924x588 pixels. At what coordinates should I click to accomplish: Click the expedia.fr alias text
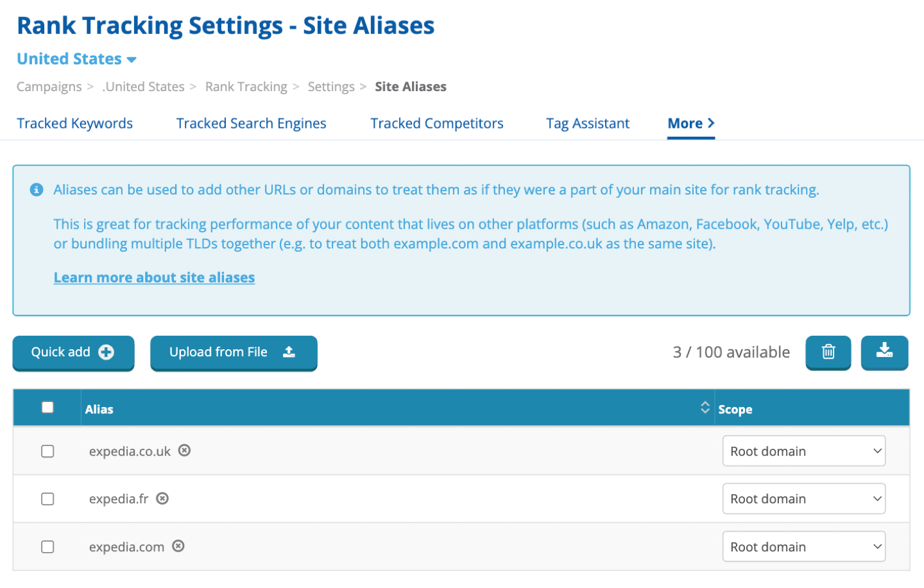click(x=119, y=499)
